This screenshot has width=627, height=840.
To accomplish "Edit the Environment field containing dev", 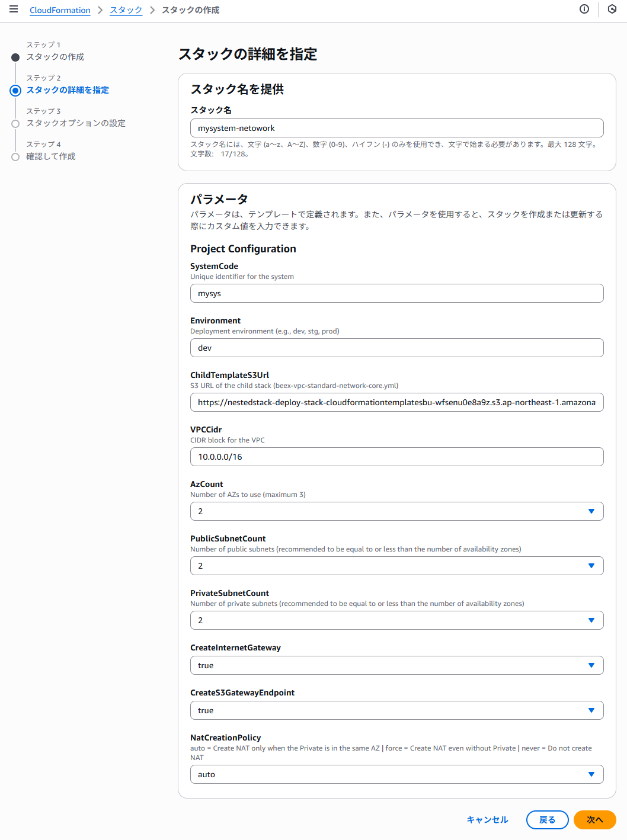I will tap(397, 348).
